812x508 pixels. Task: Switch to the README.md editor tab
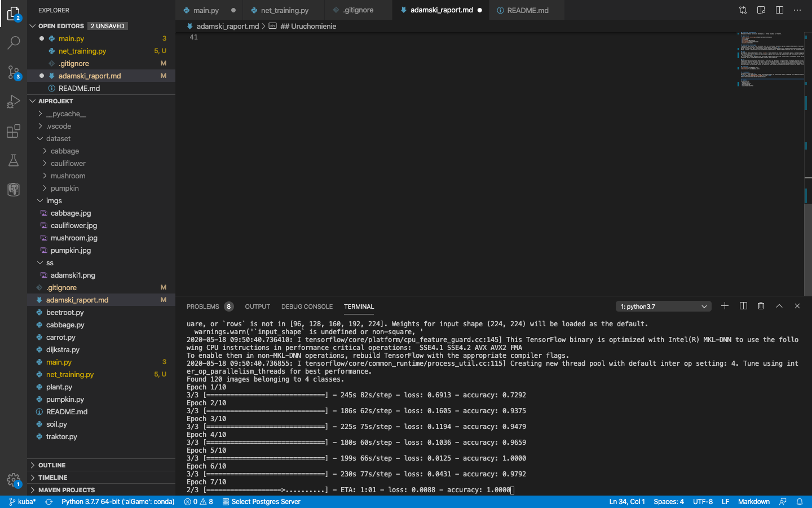click(527, 10)
